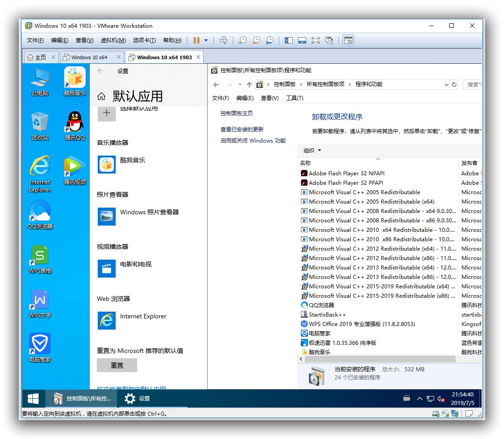
Task: Go up one level in the control panel
Action: point(249,84)
